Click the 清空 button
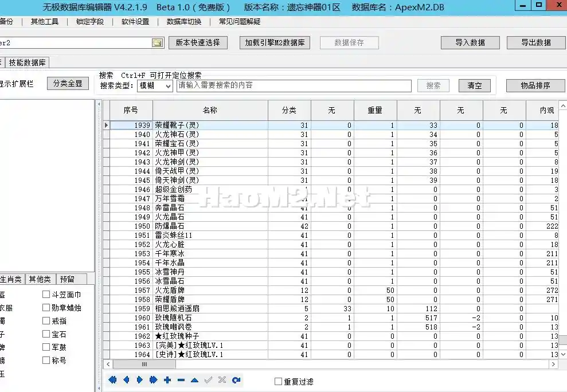The height and width of the screenshot is (392, 567). (475, 86)
